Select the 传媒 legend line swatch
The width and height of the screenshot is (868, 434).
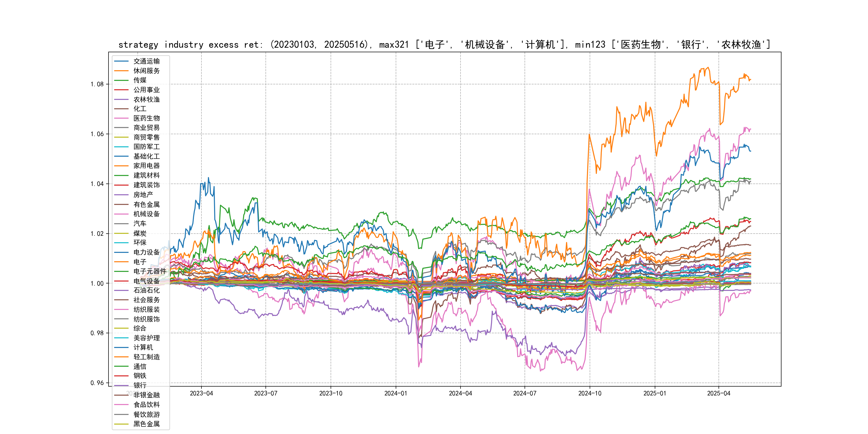[x=121, y=80]
